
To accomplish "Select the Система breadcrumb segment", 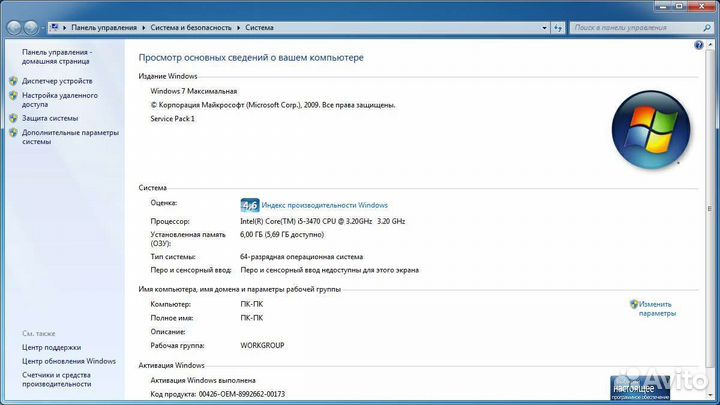I will point(259,28).
